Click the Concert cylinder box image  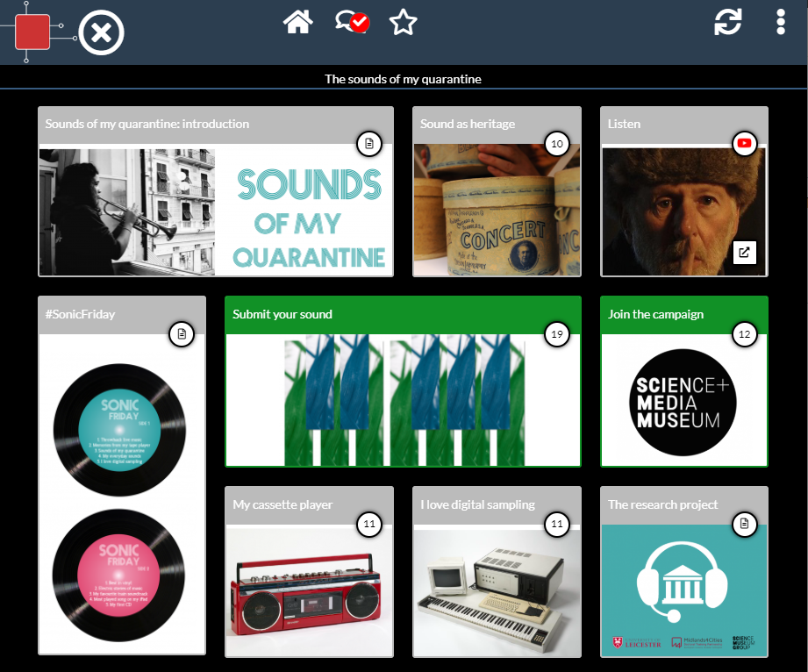[497, 210]
